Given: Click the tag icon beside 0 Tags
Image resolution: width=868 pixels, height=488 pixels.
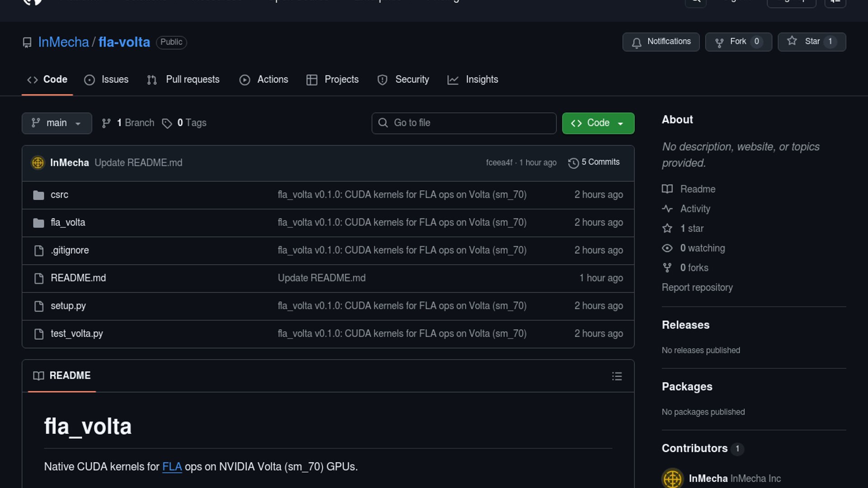Looking at the screenshot, I should [x=167, y=123].
